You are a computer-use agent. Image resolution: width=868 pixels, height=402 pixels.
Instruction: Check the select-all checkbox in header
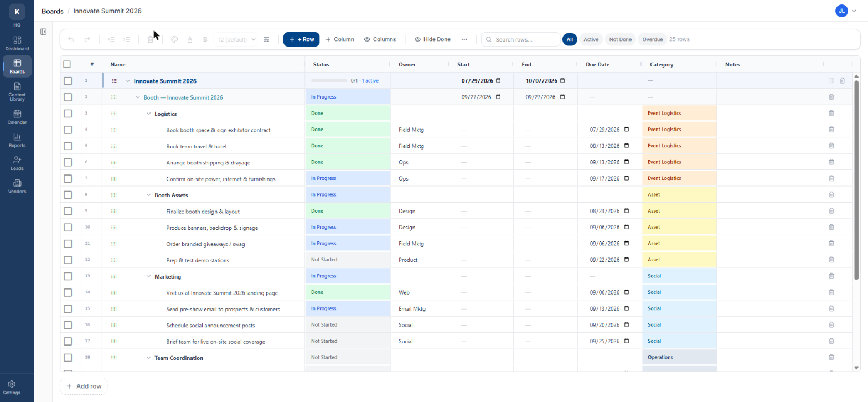click(x=67, y=64)
